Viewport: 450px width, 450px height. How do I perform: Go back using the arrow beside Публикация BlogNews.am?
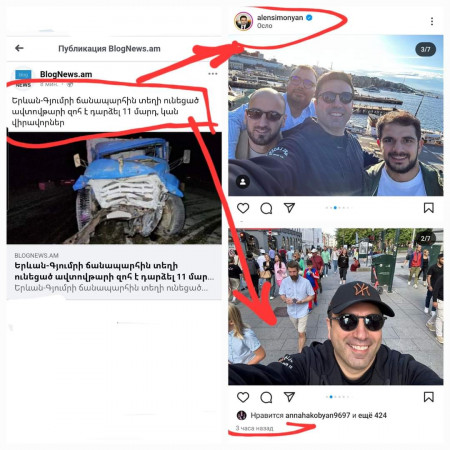coord(19,48)
